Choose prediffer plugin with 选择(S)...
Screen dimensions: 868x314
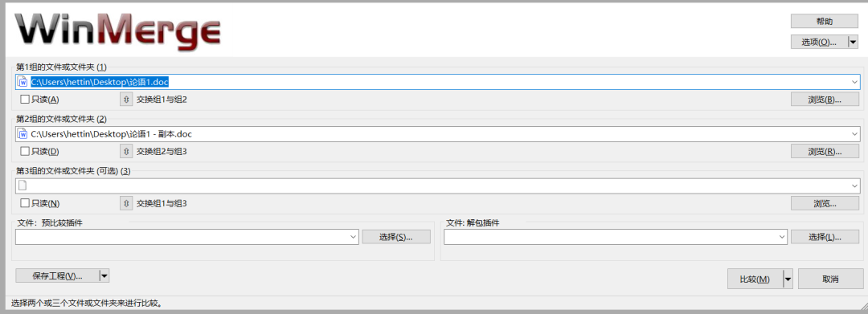point(396,237)
